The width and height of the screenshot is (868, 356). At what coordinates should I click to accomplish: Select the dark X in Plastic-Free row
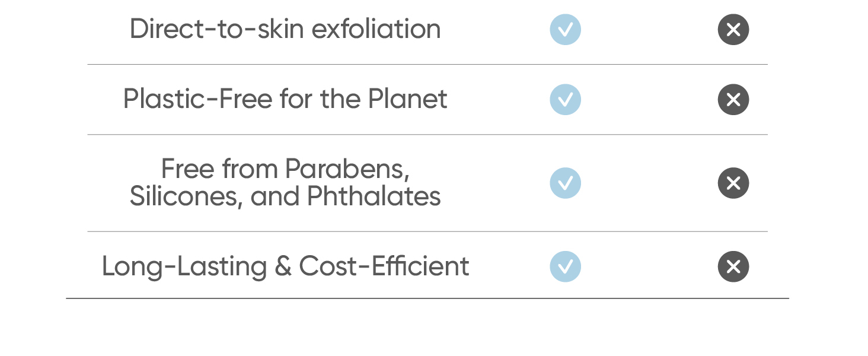pyautogui.click(x=733, y=100)
